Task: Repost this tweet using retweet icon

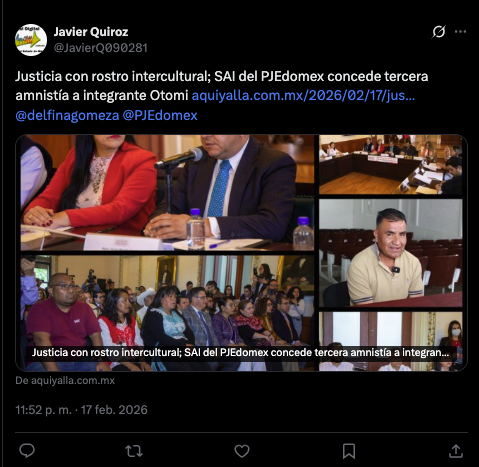Action: pos(134,451)
